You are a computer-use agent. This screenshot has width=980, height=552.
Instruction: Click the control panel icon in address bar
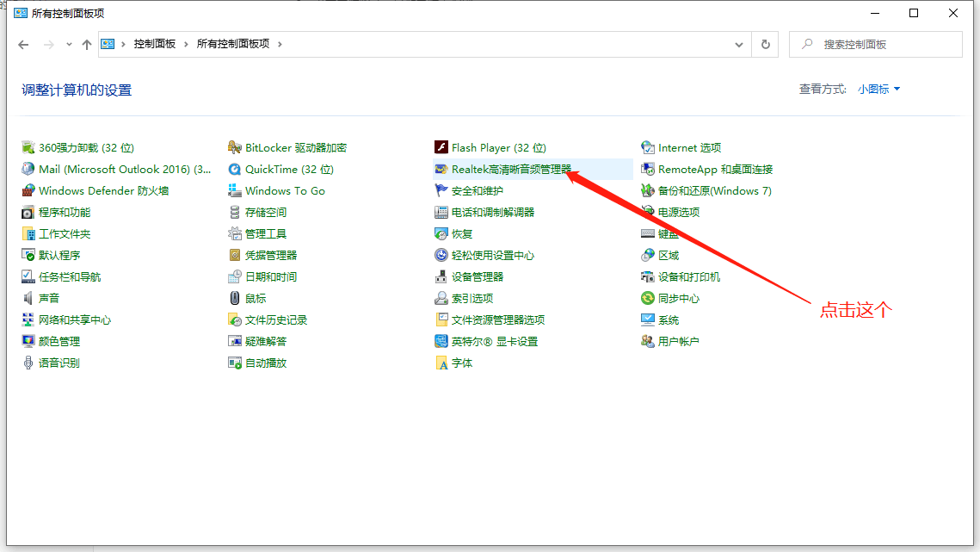click(108, 44)
